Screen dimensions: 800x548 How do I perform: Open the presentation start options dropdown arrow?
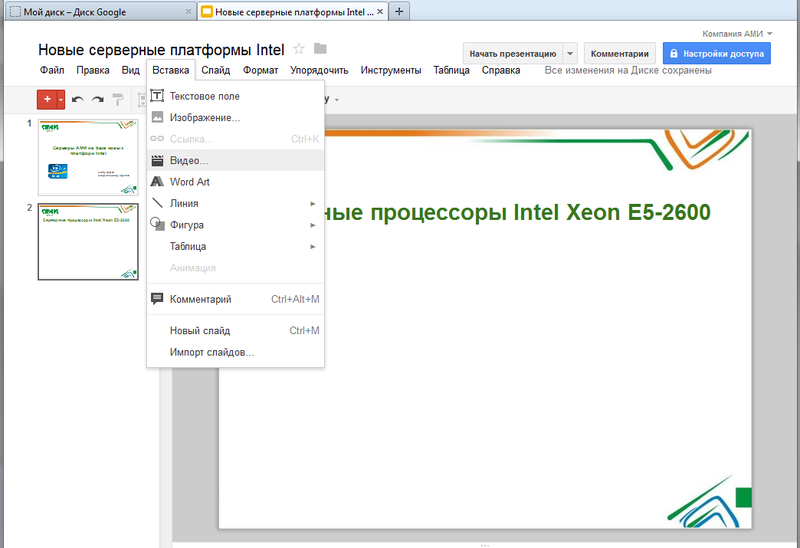pyautogui.click(x=570, y=54)
